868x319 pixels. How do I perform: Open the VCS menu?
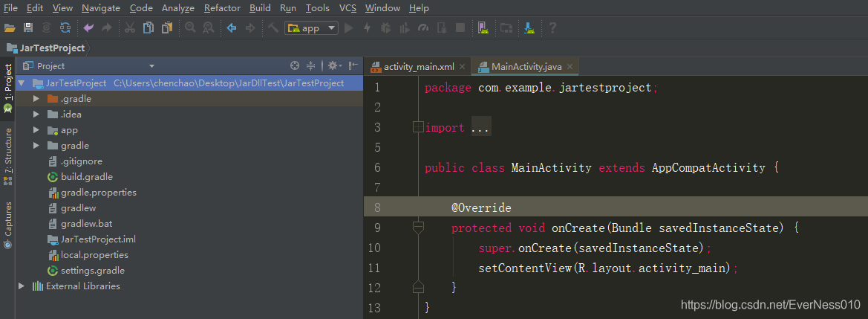[347, 8]
